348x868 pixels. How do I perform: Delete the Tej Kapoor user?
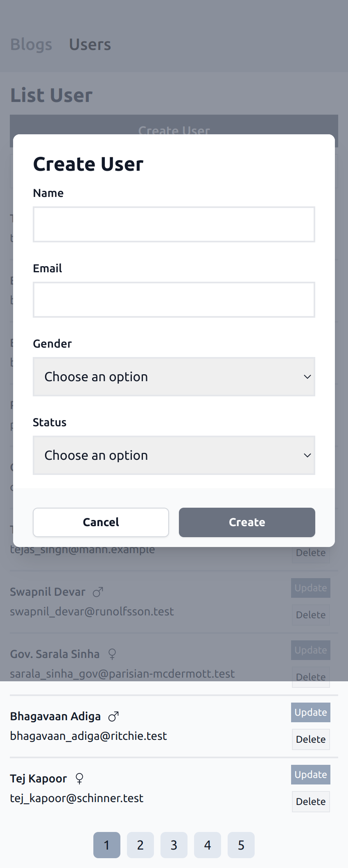tap(310, 802)
